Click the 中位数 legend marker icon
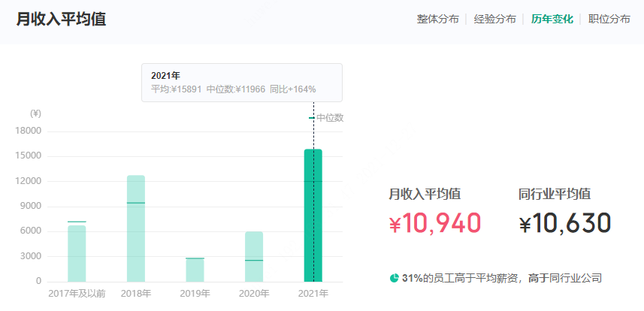 tap(312, 118)
